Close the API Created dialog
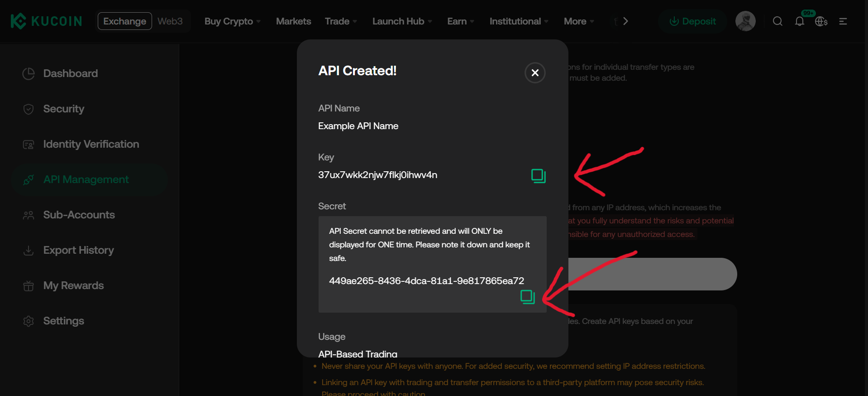Image resolution: width=868 pixels, height=396 pixels. point(535,72)
